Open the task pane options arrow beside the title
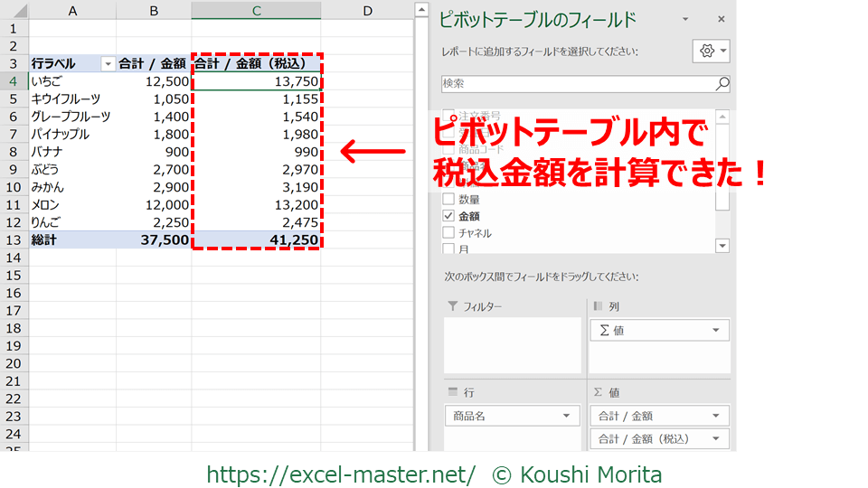 pos(685,19)
